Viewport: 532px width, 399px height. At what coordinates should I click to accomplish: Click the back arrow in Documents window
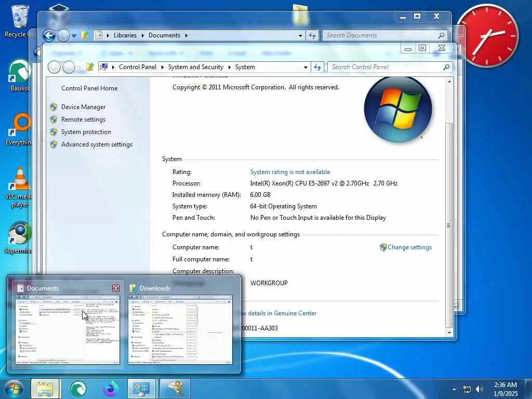(x=49, y=35)
